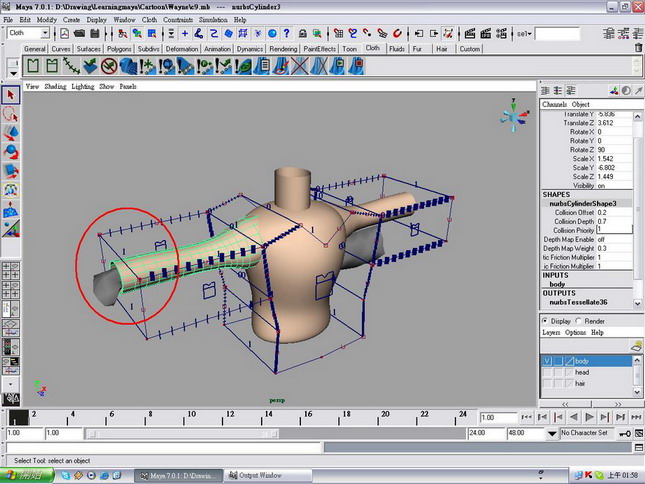
Task: Click the create new layer icon
Action: pyautogui.click(x=636, y=346)
